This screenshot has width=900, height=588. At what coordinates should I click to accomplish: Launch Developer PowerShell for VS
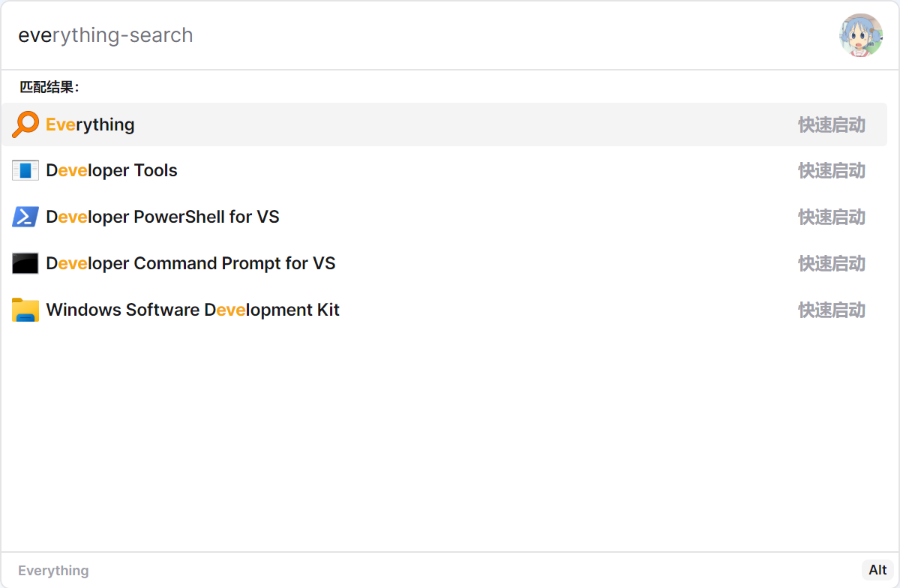click(444, 217)
